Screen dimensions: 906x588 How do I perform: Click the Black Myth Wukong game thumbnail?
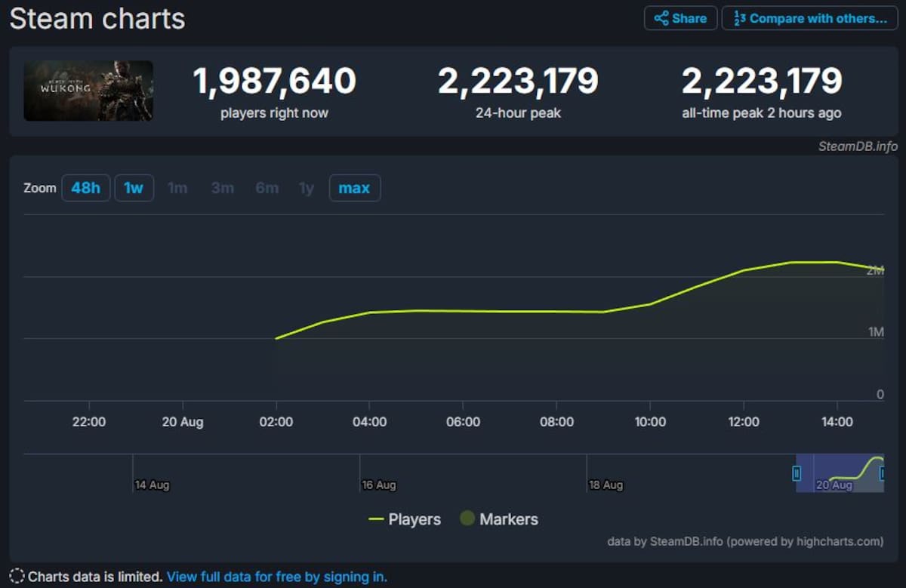(x=88, y=91)
